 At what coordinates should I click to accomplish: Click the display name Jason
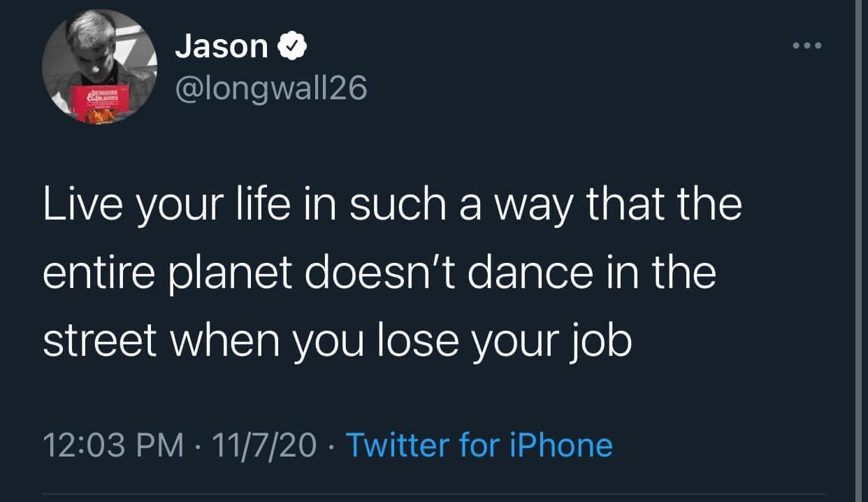click(221, 48)
